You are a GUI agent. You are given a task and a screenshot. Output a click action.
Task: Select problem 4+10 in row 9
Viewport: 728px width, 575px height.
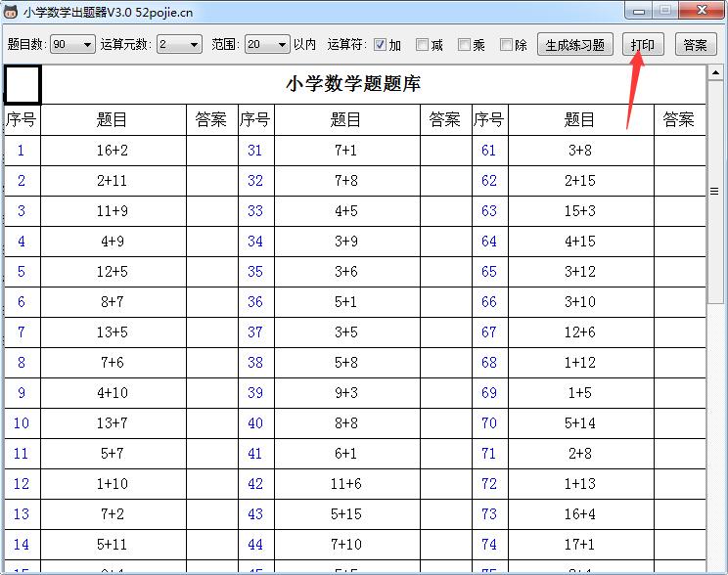(x=113, y=393)
